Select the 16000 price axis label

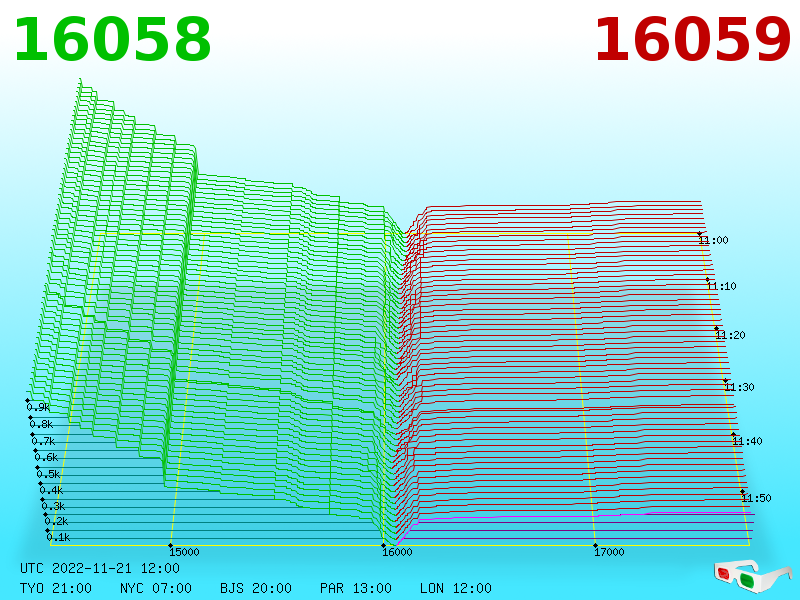coord(397,552)
